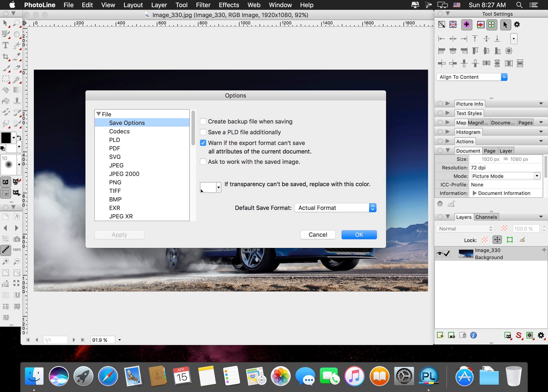Viewport: 548px width, 392px height.
Task: Click the Cancel button
Action: (318, 235)
